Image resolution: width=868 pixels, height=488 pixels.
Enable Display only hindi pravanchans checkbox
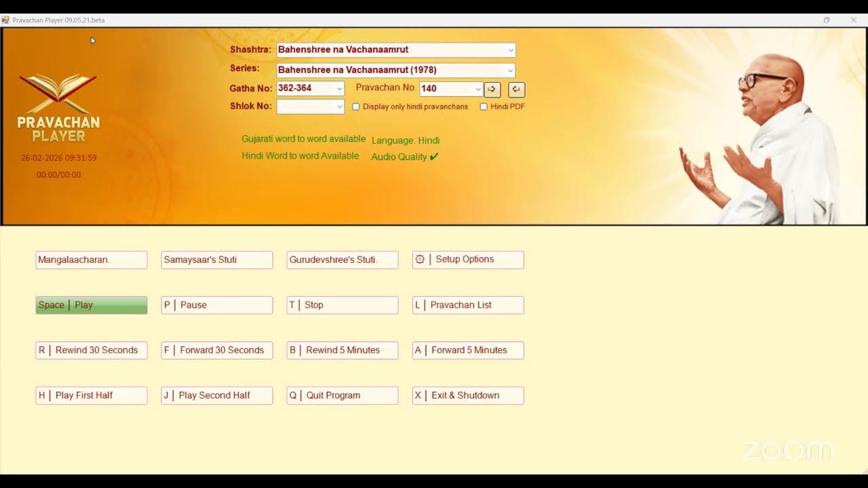click(x=356, y=106)
